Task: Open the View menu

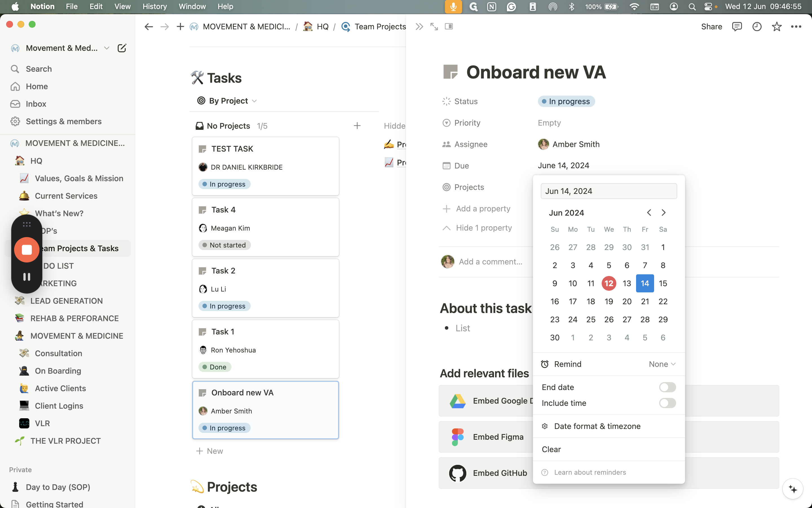Action: coord(122,7)
